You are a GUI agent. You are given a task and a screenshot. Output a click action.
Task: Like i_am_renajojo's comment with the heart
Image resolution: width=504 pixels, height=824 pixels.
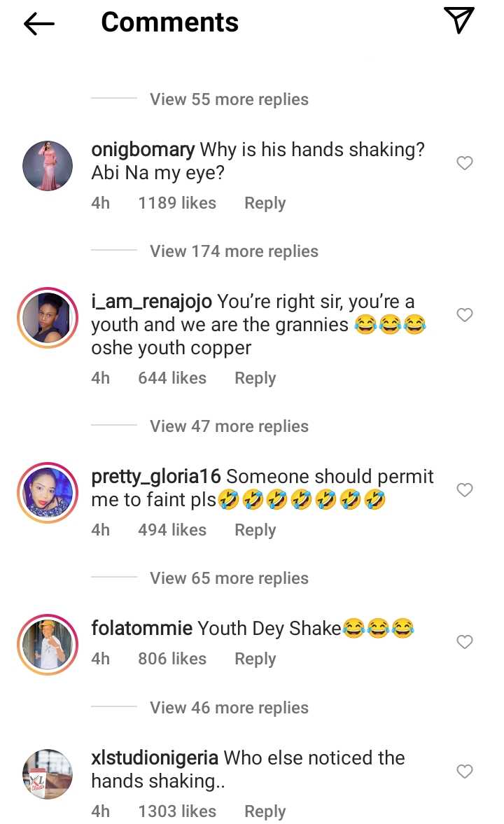click(465, 315)
